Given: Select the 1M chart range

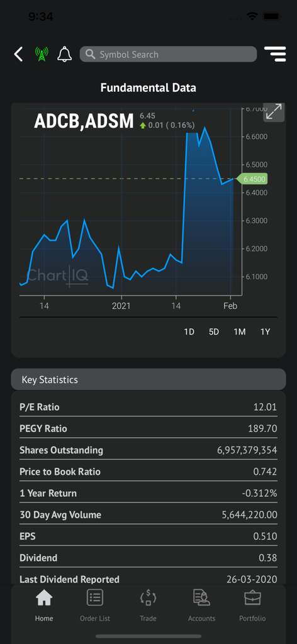Looking at the screenshot, I should pos(240,332).
